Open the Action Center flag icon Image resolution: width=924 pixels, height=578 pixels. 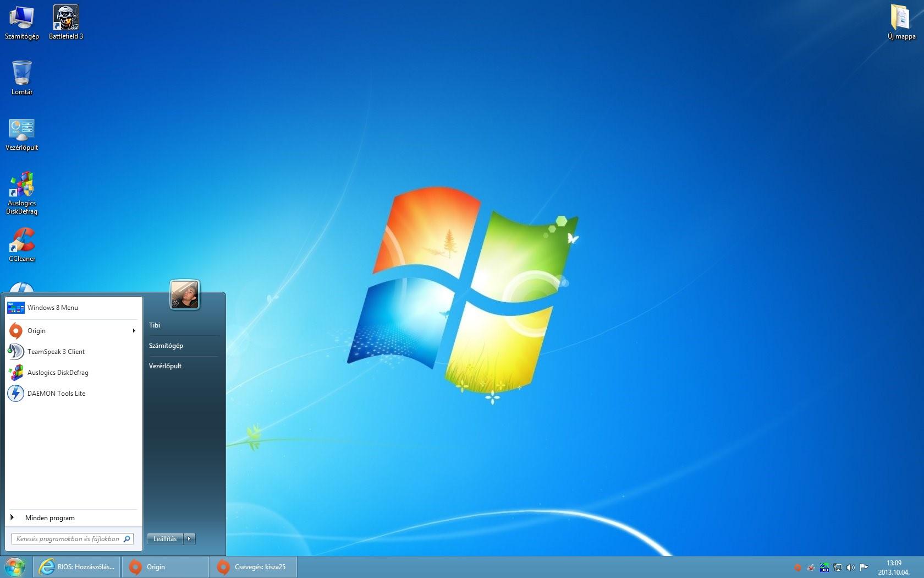pos(864,568)
